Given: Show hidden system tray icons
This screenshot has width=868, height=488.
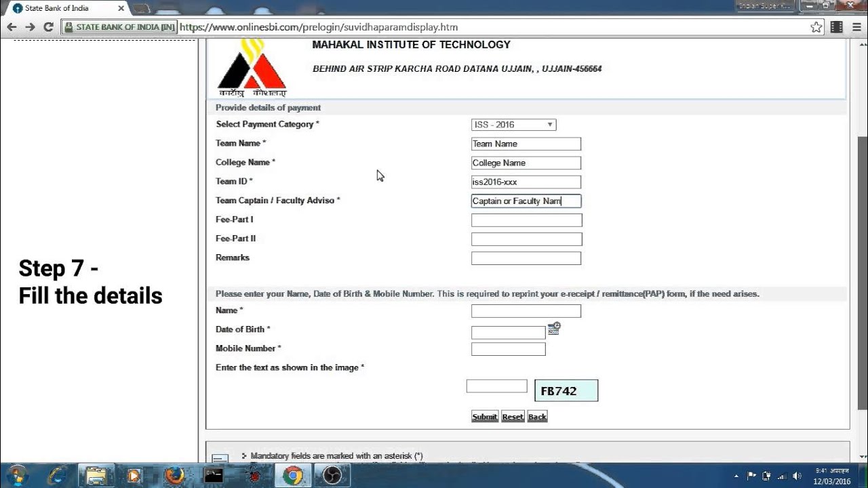Looking at the screenshot, I should click(x=736, y=476).
